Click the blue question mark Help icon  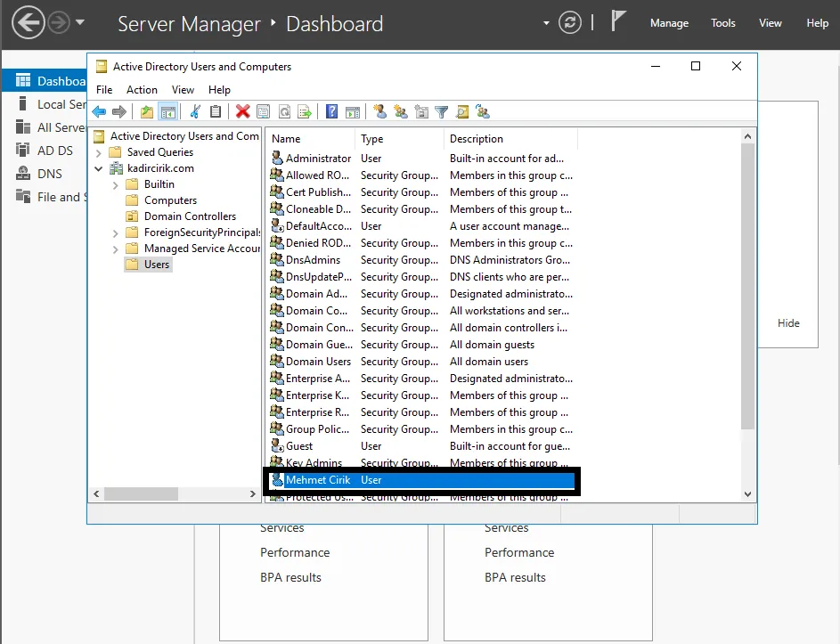click(331, 111)
